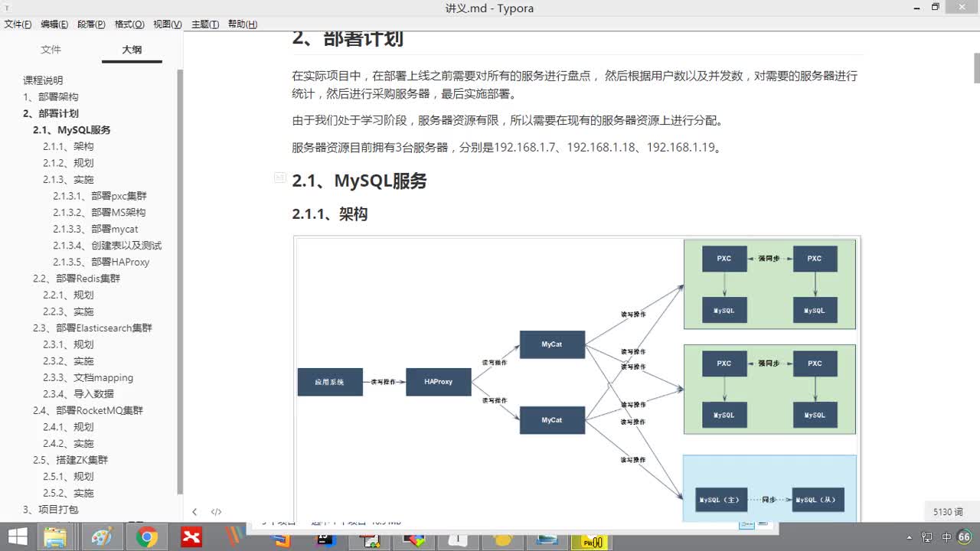The height and width of the screenshot is (551, 980).
Task: Open the network icon in system tray
Action: point(927,537)
